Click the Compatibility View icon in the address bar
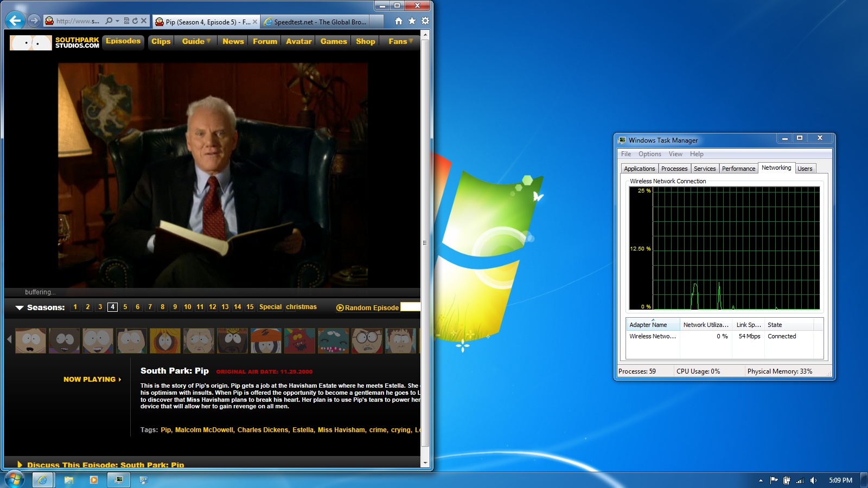Screen dimensions: 868x488 (126, 21)
